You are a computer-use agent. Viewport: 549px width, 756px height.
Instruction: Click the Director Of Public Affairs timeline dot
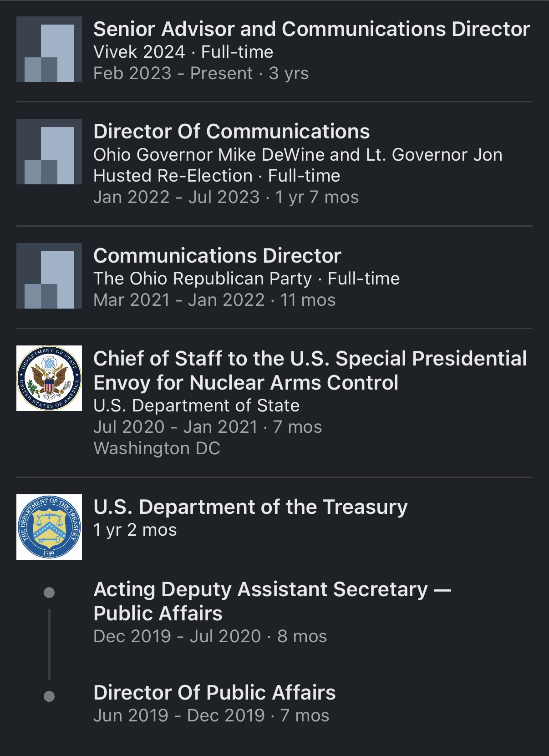pyautogui.click(x=49, y=696)
